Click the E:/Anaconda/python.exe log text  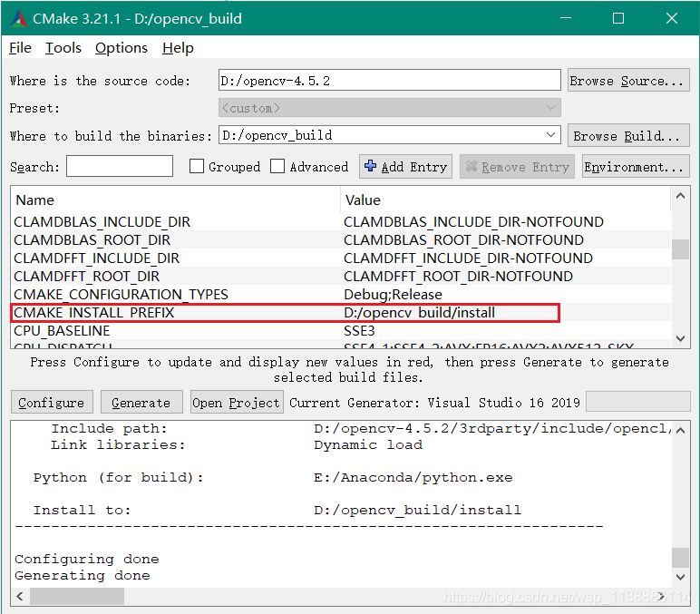click(x=413, y=477)
